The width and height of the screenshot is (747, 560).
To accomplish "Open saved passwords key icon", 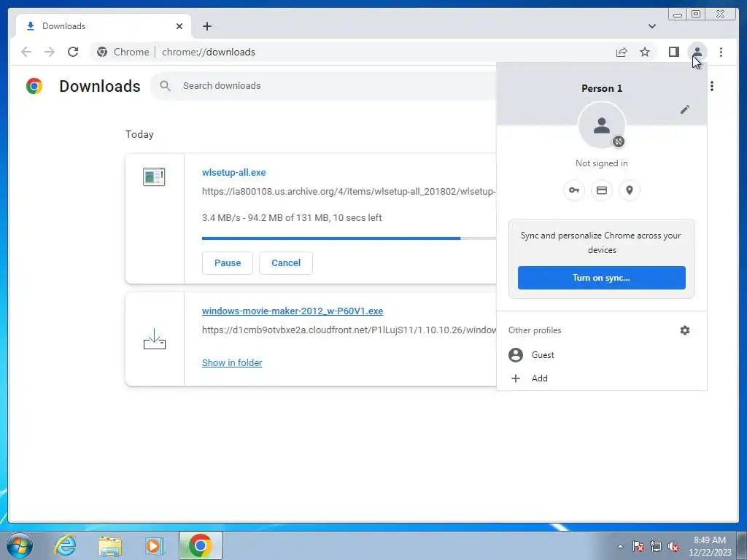I will [574, 190].
